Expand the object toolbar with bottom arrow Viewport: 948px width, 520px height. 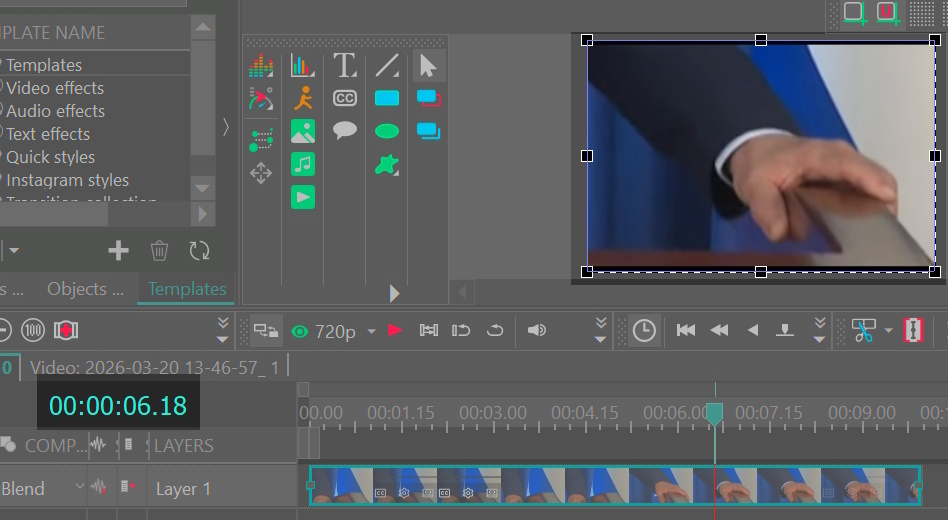394,293
